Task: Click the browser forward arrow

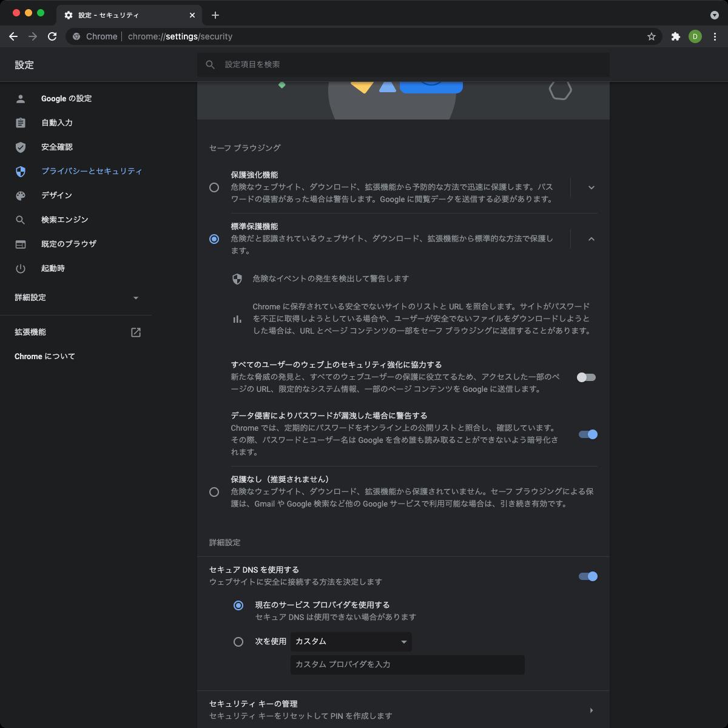Action: [x=33, y=36]
